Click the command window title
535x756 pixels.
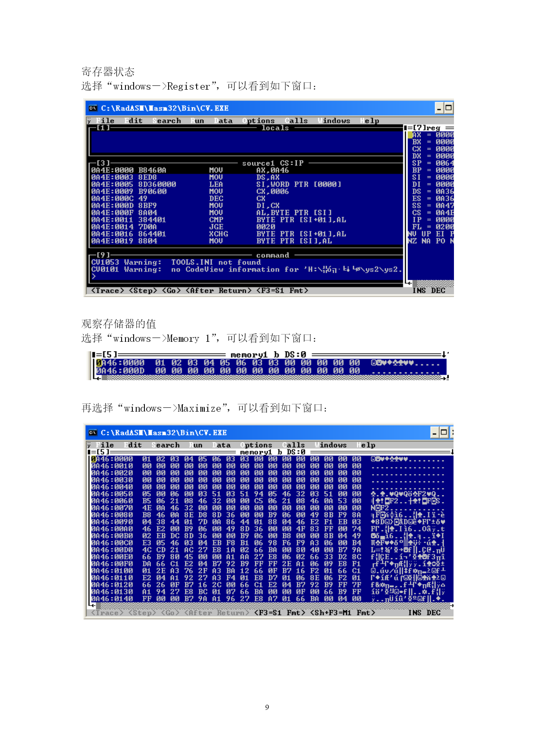273,255
